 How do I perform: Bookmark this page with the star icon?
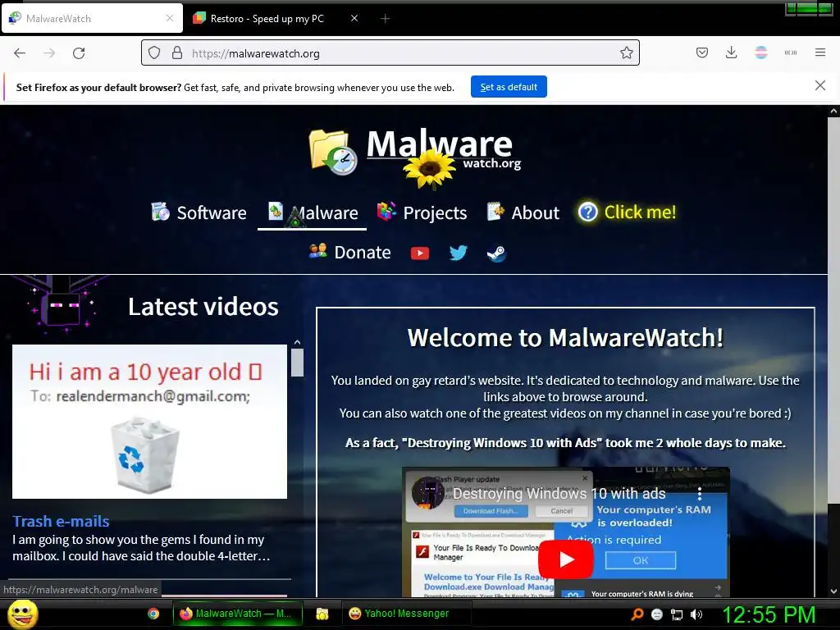626,52
